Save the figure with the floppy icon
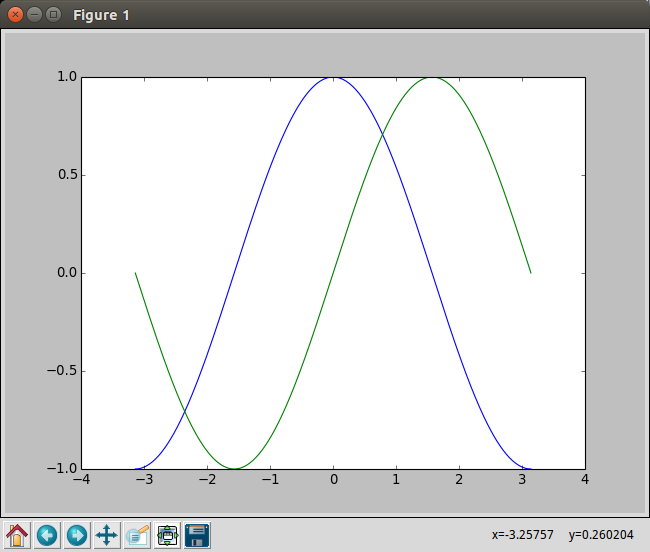Screen dimensions: 650x552 [197, 535]
